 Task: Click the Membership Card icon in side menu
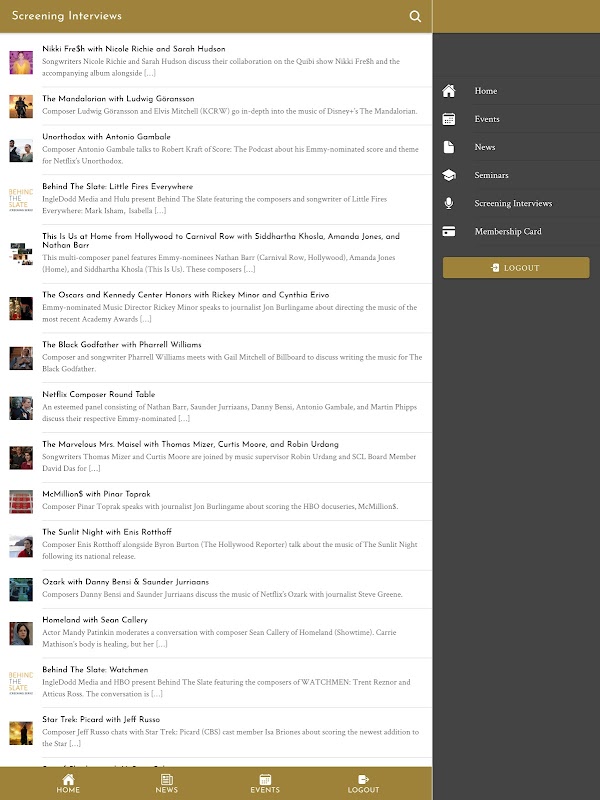click(x=448, y=231)
